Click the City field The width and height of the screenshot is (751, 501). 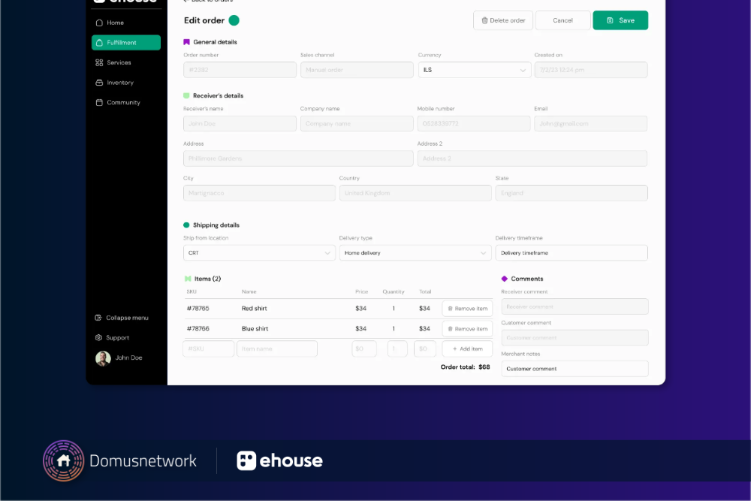(259, 193)
